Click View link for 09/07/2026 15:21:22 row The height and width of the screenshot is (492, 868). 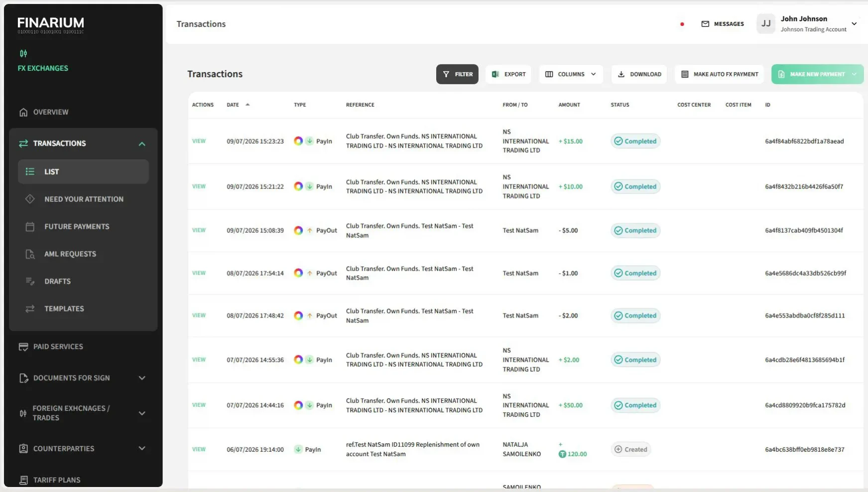(199, 186)
